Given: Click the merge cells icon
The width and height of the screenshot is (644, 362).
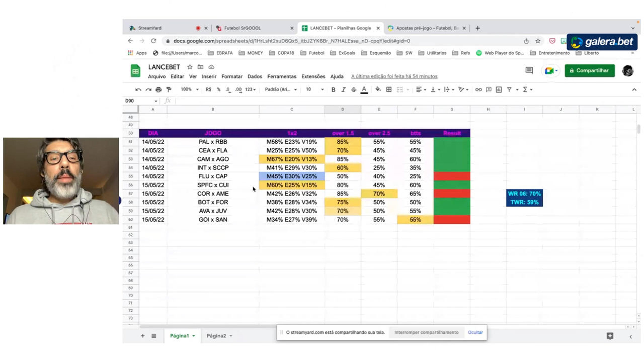Looking at the screenshot, I should 400,89.
